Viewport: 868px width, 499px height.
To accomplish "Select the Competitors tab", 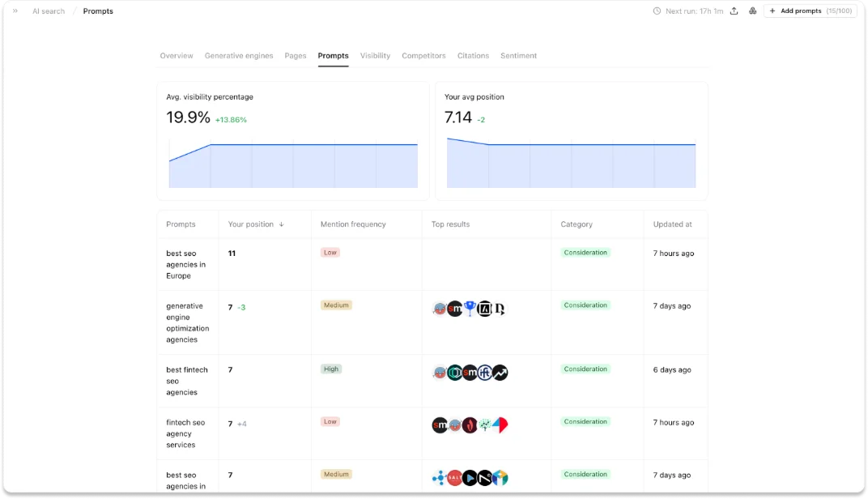I will tap(423, 55).
